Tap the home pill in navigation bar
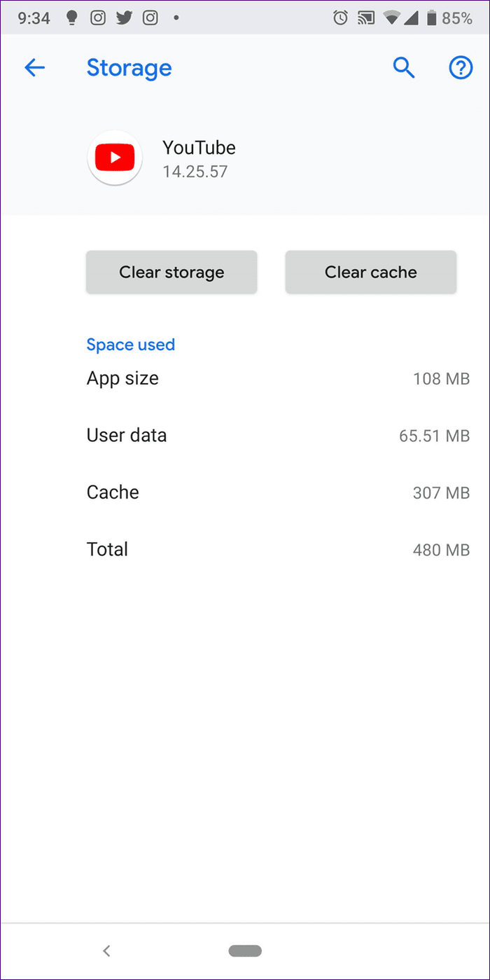Screen dimensions: 490x980 (x=245, y=951)
